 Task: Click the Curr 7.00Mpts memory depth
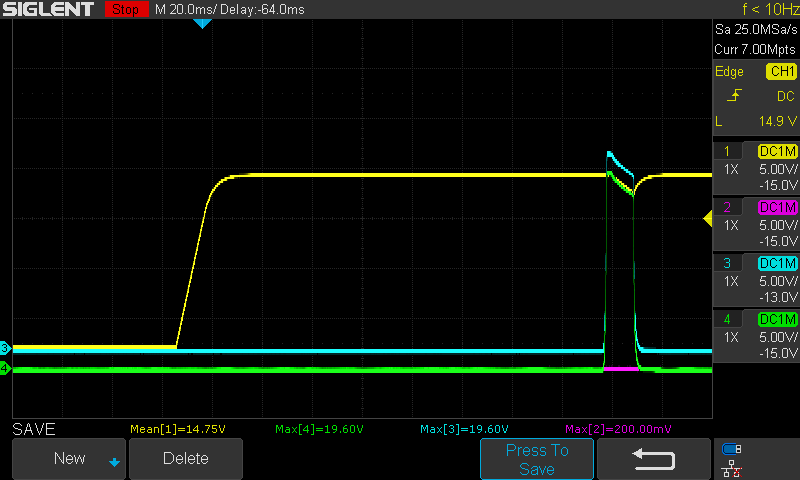pyautogui.click(x=755, y=49)
